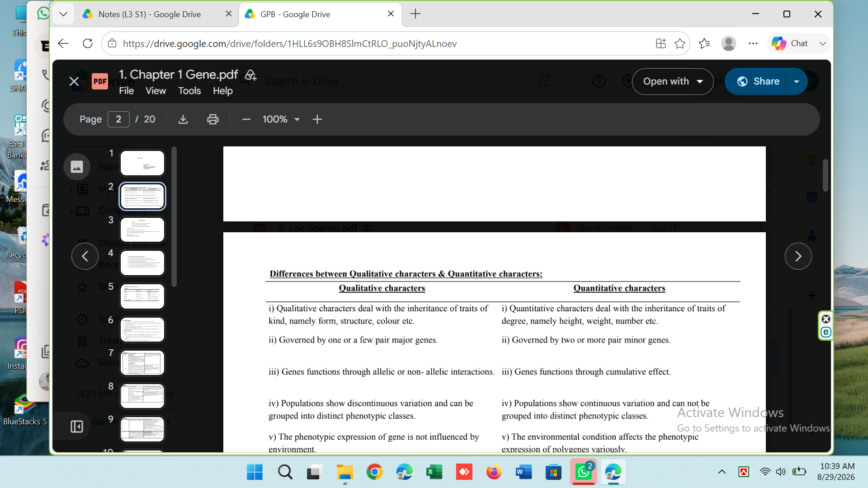Click the document vertical scrollbar
This screenshot has width=868, height=488.
coord(826,175)
